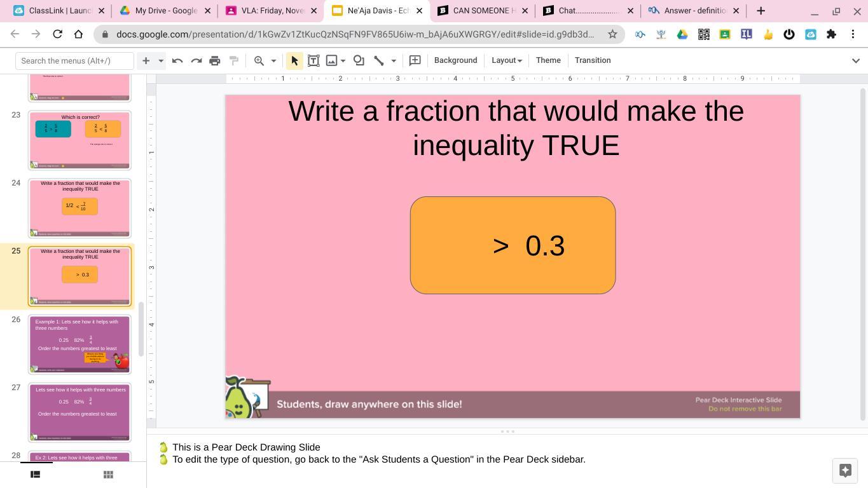Select slide 26 'Example 1' thumbnail
Viewport: 868px width, 488px height.
tap(79, 344)
